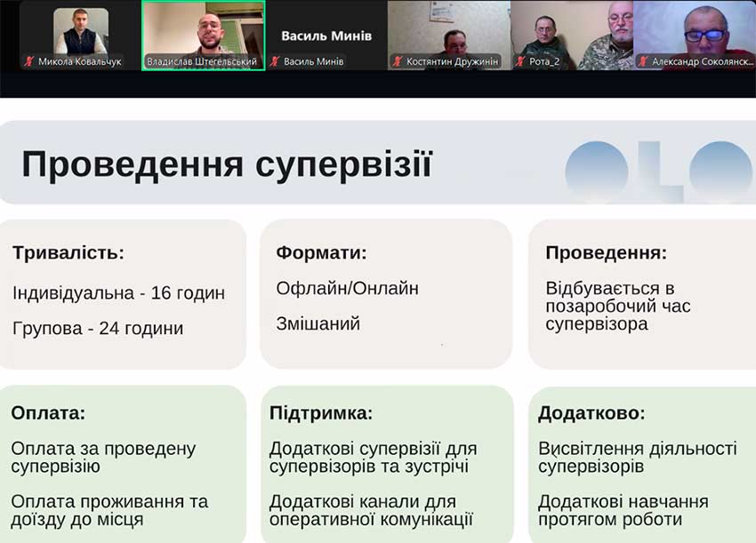Image resolution: width=756 pixels, height=543 pixels.
Task: Click muted mic icon beside Василь Минів label
Action: pos(275,62)
